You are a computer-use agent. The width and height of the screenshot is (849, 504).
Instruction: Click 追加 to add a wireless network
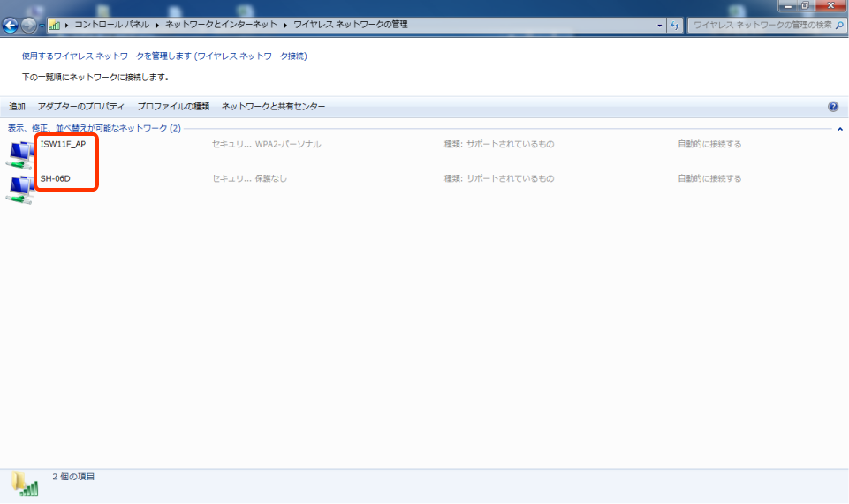click(x=17, y=107)
